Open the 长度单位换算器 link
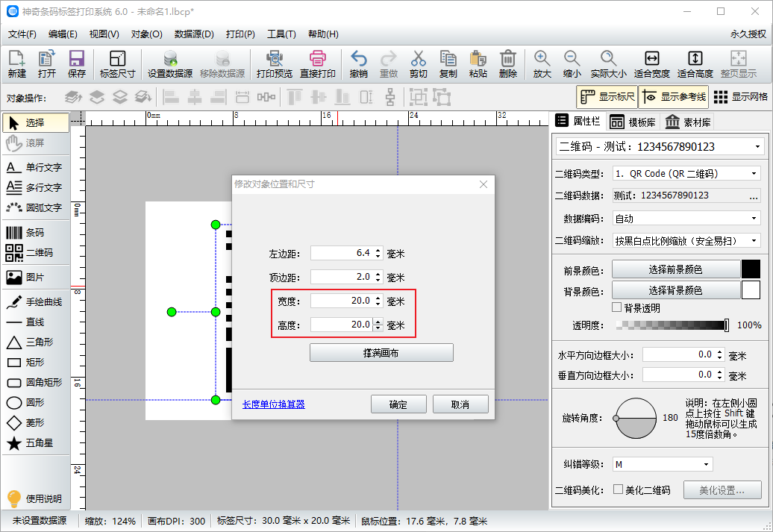This screenshot has width=773, height=532. [274, 404]
